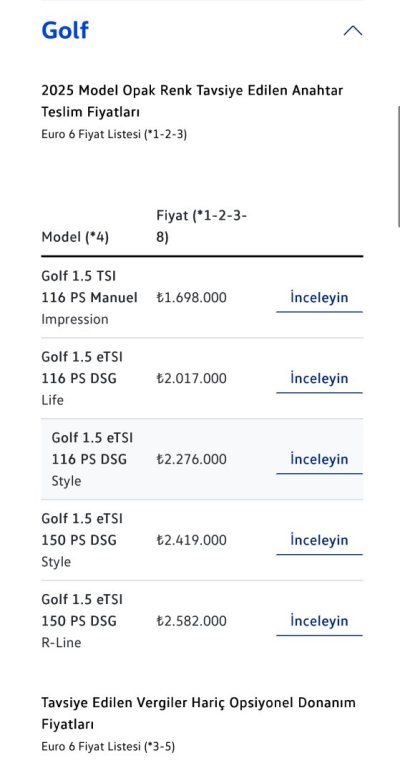Screen dimensions: 400x773
Task: Click the Opsiyonel Donanım Fiyatları heading
Action: point(198,713)
